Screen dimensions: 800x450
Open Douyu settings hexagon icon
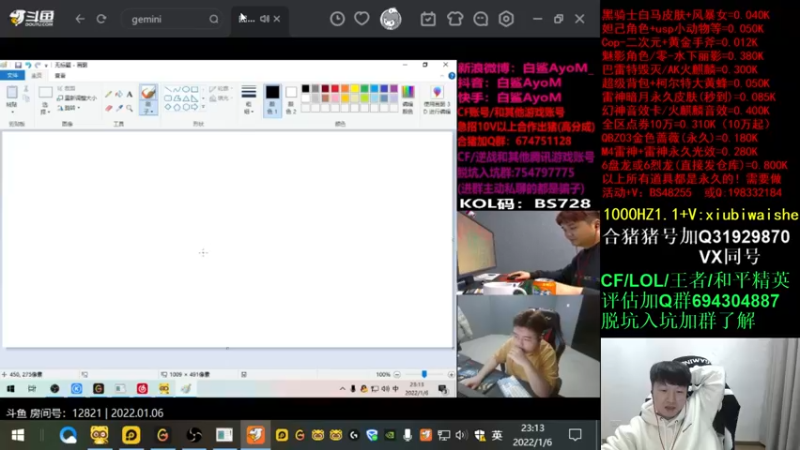(x=506, y=19)
